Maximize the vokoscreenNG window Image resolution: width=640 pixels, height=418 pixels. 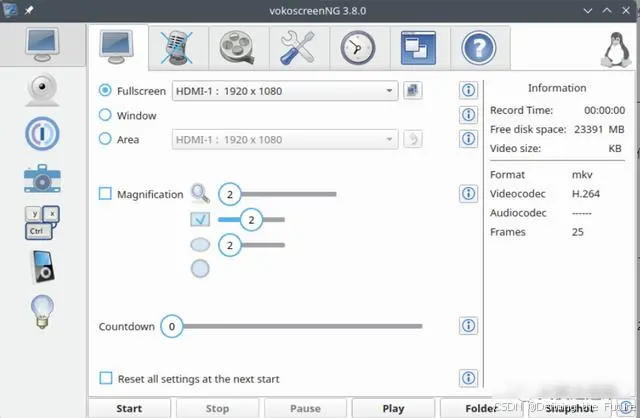(x=607, y=11)
